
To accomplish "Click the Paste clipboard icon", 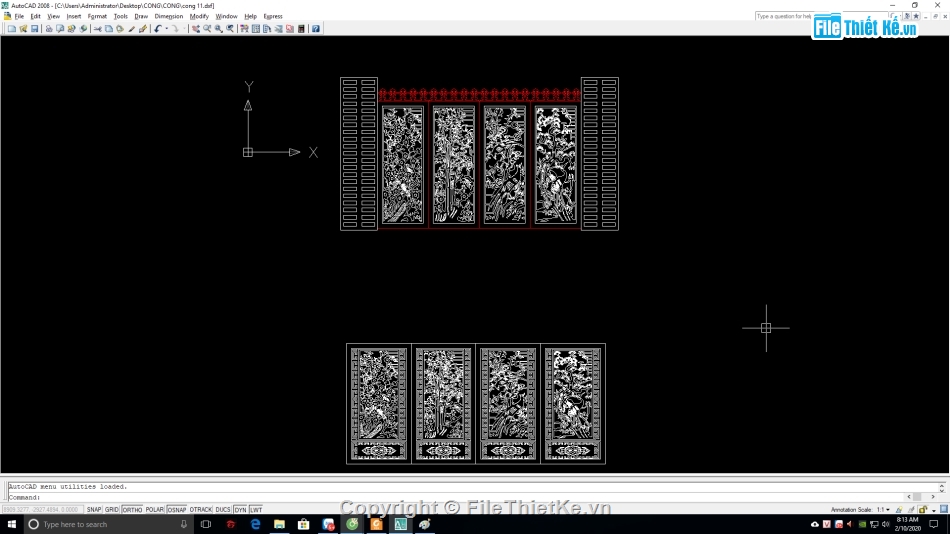I will (120, 28).
